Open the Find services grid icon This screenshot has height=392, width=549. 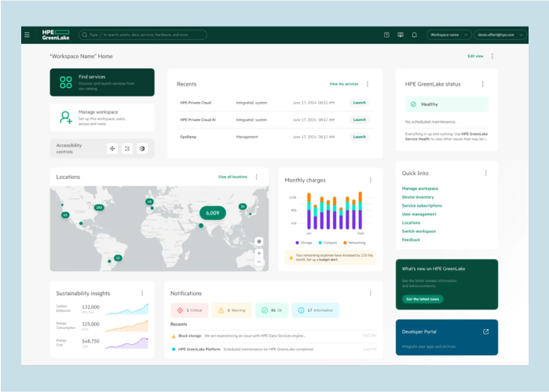pos(66,82)
